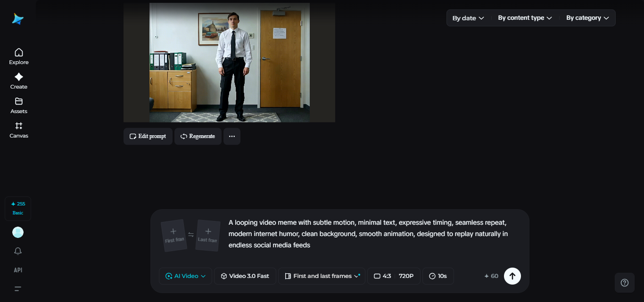The height and width of the screenshot is (302, 644).
Task: Open the notifications bell icon
Action: (x=18, y=251)
